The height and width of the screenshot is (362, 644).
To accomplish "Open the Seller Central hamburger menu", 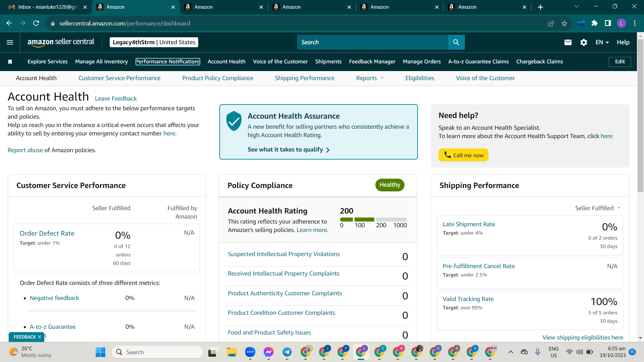I will click(x=10, y=42).
